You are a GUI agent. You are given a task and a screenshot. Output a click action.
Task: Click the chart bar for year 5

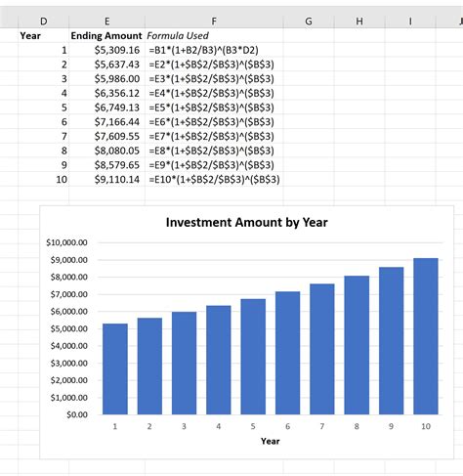(253, 357)
